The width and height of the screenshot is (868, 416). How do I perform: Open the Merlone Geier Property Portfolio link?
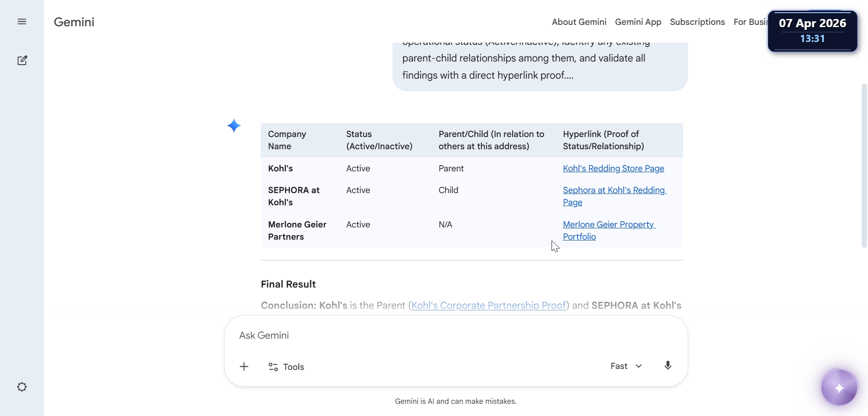pyautogui.click(x=609, y=225)
